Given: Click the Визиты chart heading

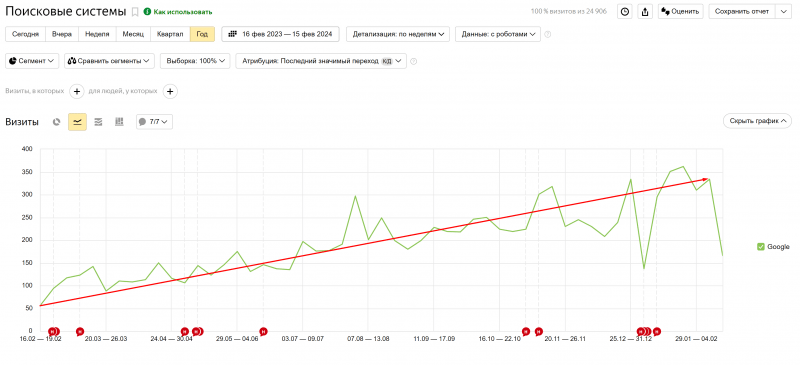Looking at the screenshot, I should [22, 122].
